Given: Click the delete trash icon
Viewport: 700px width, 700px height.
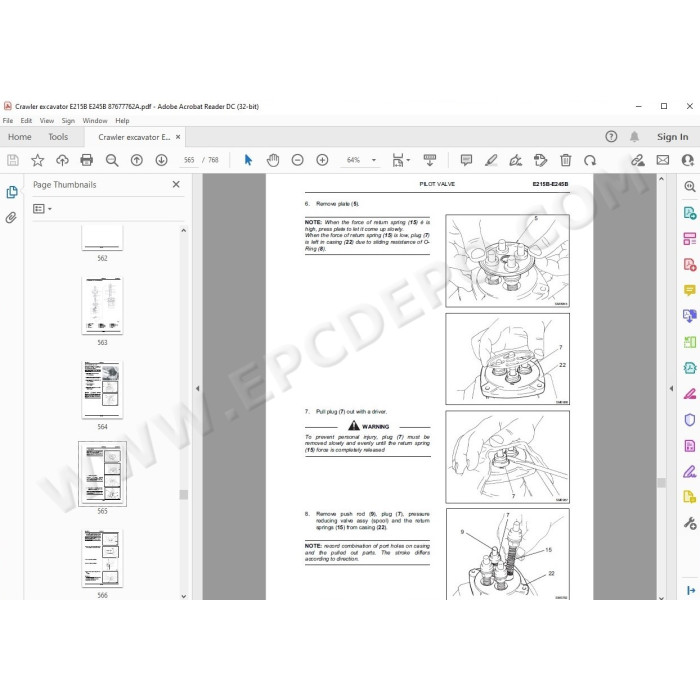Looking at the screenshot, I should tap(566, 160).
